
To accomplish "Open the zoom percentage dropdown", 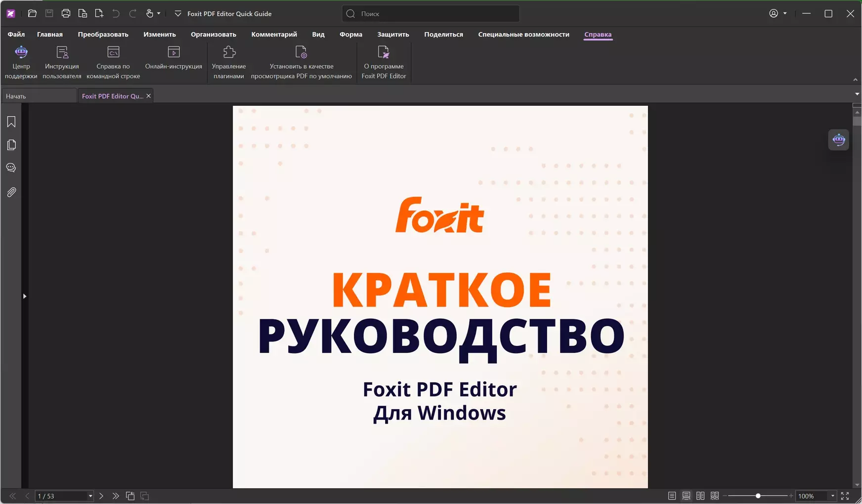I will pyautogui.click(x=832, y=496).
